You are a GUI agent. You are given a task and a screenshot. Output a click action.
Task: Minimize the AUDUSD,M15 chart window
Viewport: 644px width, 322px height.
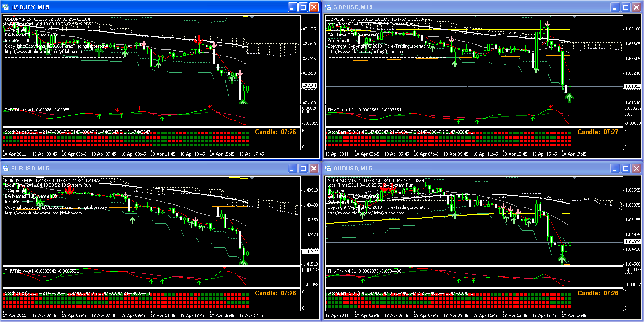[x=615, y=168]
